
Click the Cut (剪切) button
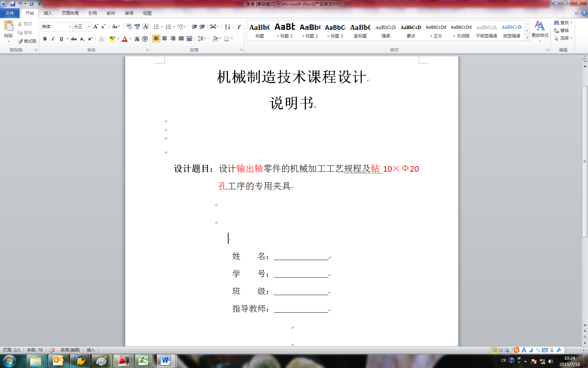(x=25, y=24)
